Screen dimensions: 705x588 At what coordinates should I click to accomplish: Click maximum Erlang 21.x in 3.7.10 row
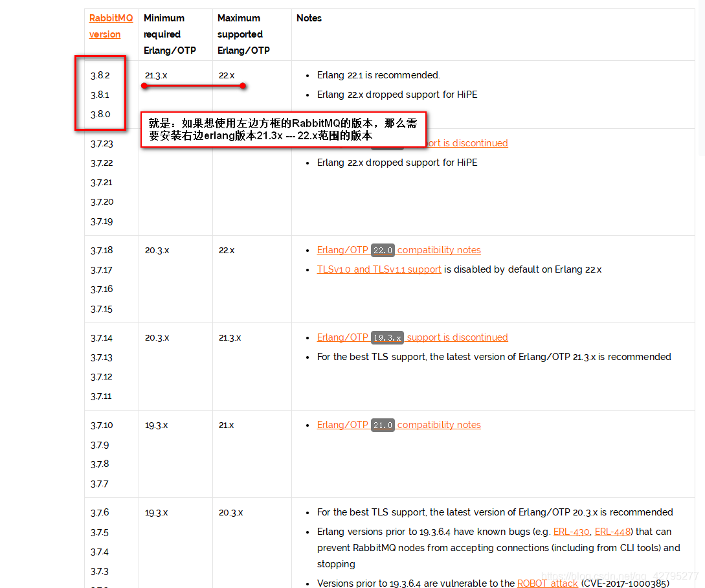(226, 425)
